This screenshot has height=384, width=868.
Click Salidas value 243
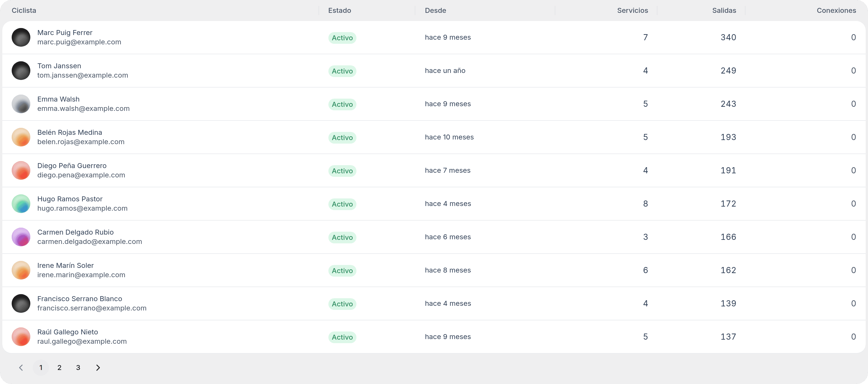pyautogui.click(x=728, y=104)
